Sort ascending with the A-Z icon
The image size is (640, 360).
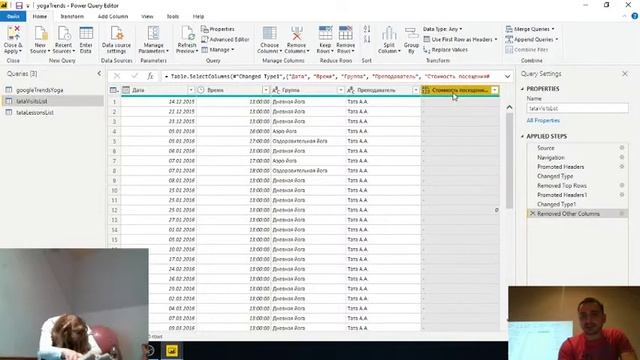(x=367, y=29)
